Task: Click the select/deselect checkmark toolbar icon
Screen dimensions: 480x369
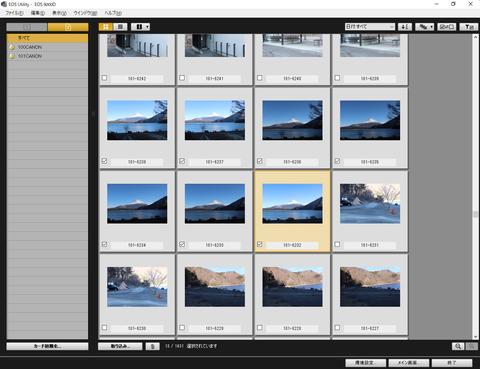Action: [x=447, y=27]
